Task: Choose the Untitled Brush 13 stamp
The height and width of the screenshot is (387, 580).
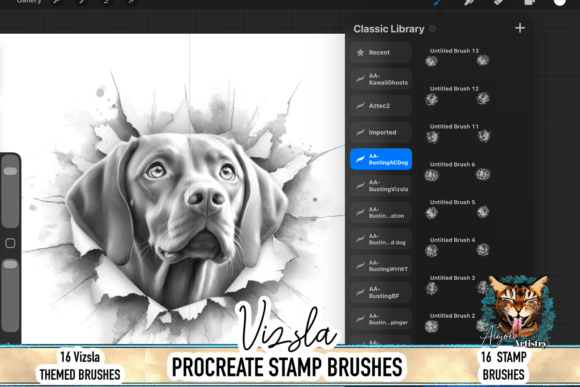Action: coord(458,57)
